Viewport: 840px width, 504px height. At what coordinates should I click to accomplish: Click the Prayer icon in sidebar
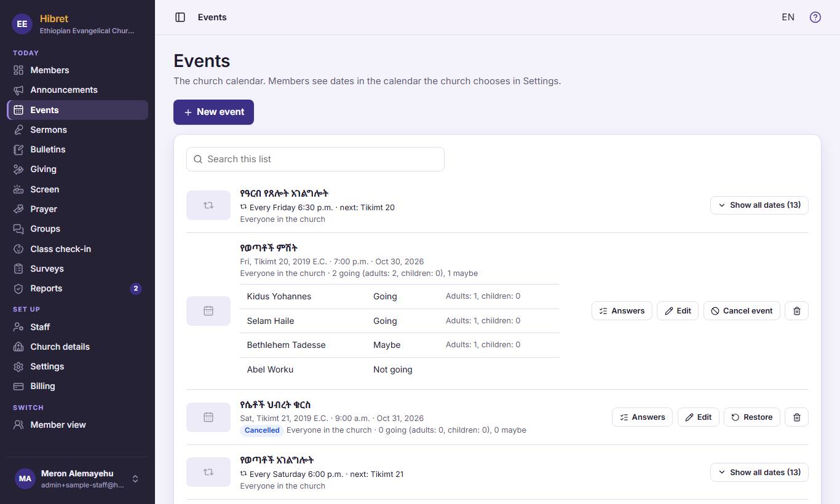click(18, 209)
